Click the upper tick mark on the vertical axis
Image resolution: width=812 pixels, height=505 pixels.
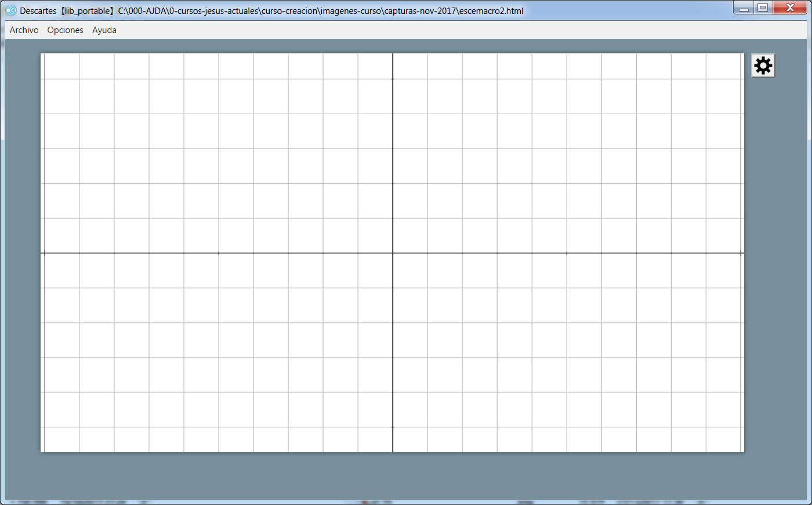pos(393,79)
